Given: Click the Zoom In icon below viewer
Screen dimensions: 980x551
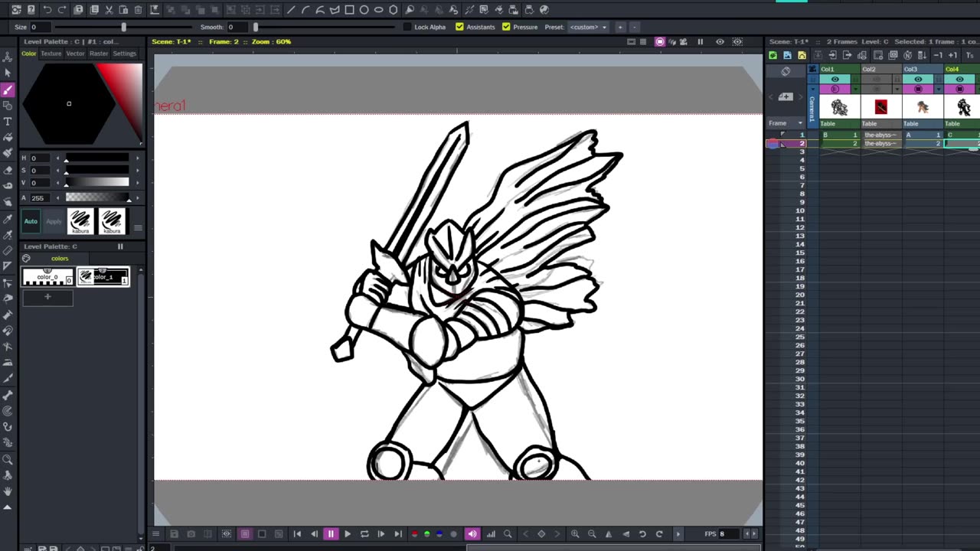Looking at the screenshot, I should [575, 534].
